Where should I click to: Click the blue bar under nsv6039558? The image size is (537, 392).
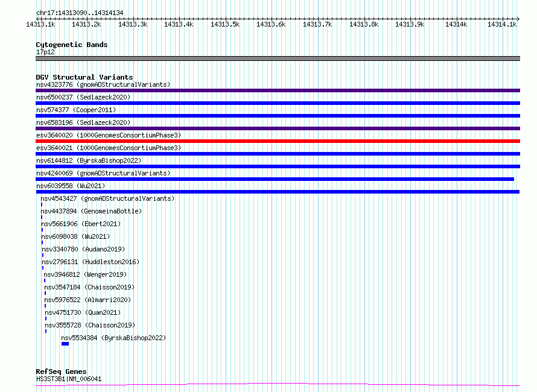(278, 192)
